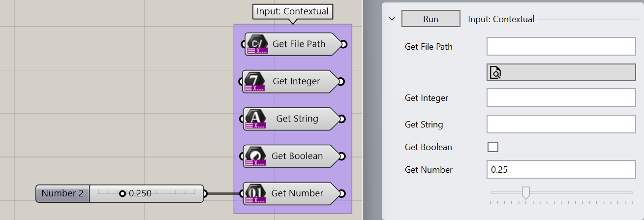Select the Number 2 slider name label
The width and height of the screenshot is (644, 220).
[62, 193]
